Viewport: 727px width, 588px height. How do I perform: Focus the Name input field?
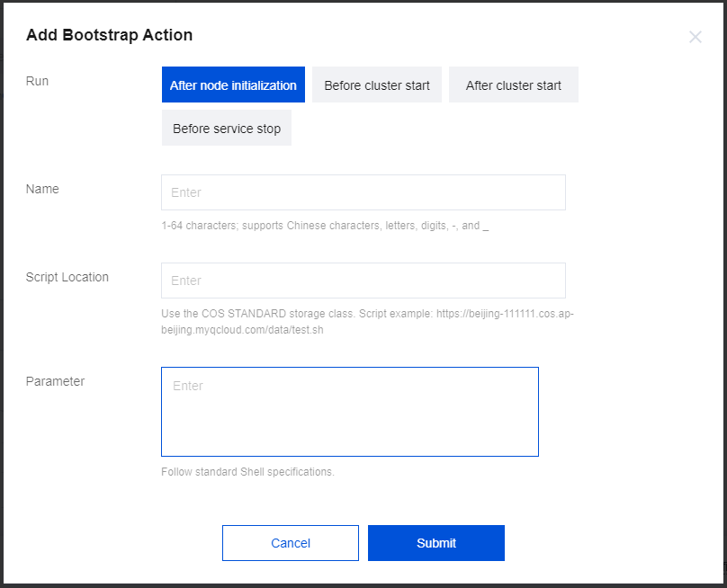pyautogui.click(x=363, y=192)
